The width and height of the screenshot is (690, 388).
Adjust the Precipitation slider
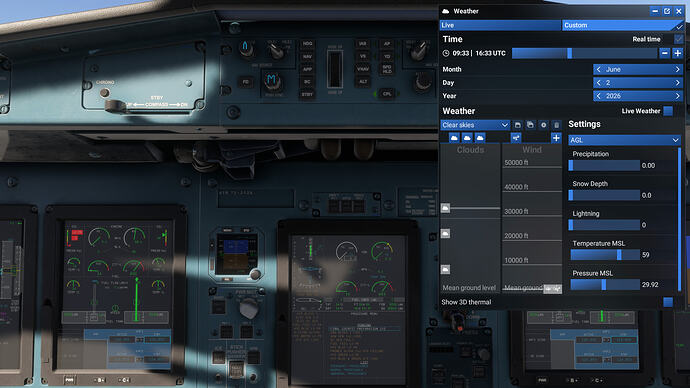coord(604,165)
